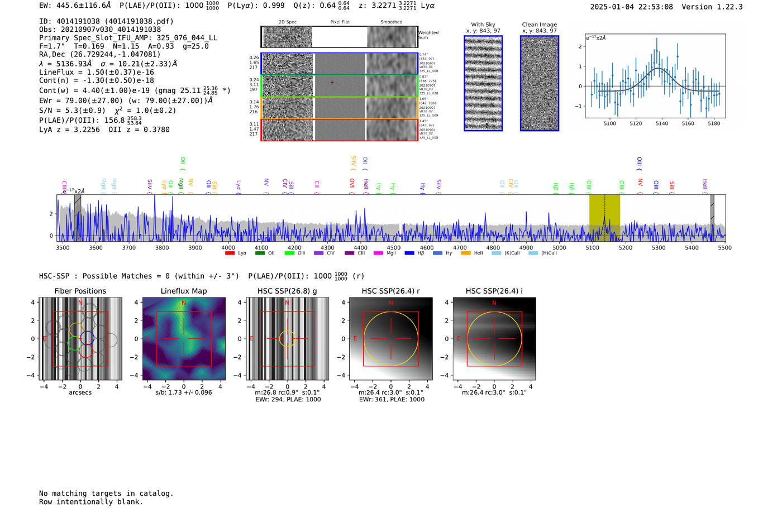
Task: Click the 'LineFlux = 1.50(±0.37)e-16' line
Action: coord(97,73)
